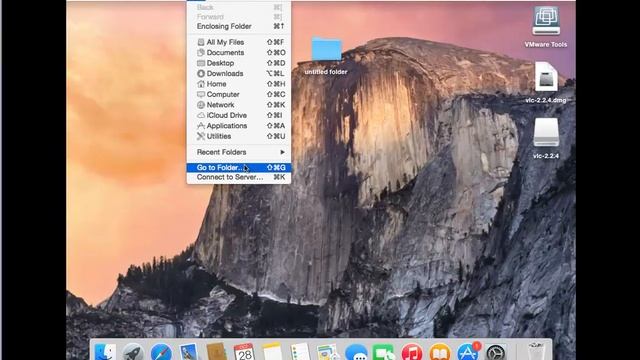Launch Launchpad rocket icon in Dock
This screenshot has width=640, height=360.
133,352
